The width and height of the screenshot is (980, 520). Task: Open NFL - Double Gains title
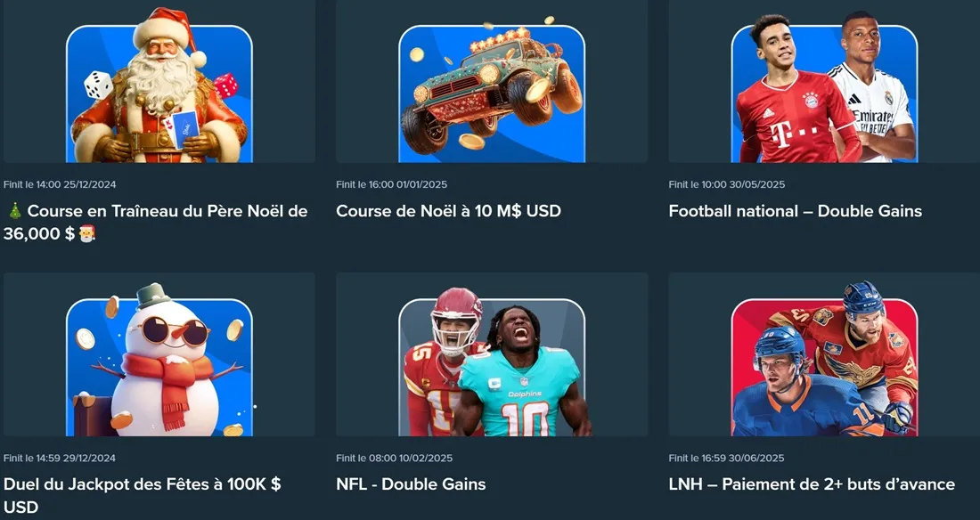pos(411,484)
